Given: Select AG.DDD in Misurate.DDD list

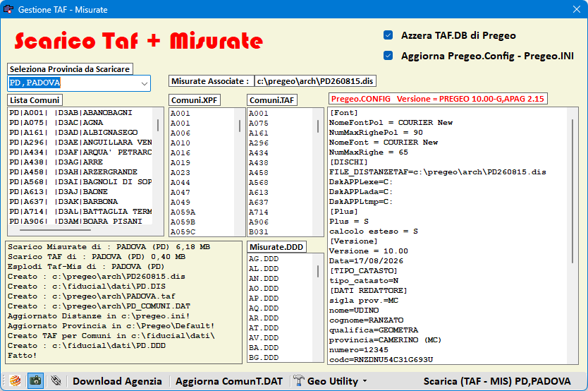Looking at the screenshot, I should point(281,259).
